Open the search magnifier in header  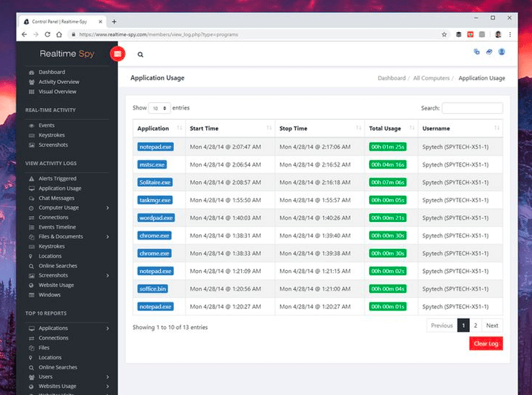point(140,55)
